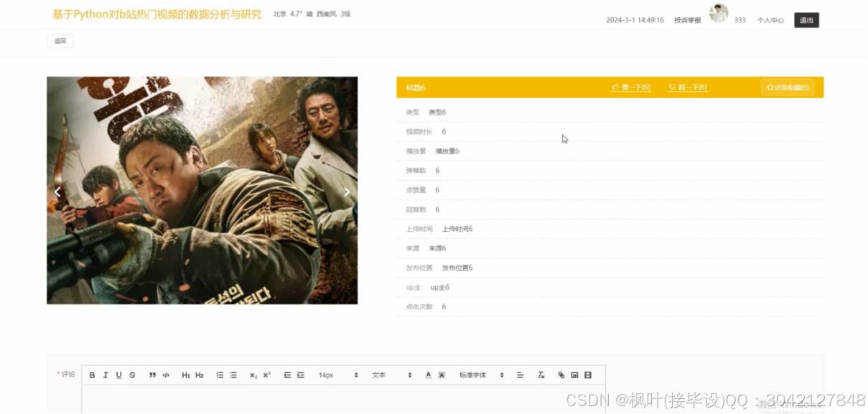This screenshot has height=414, width=868.
Task: Click the 踩一下 thumbs-down link
Action: pyautogui.click(x=688, y=88)
